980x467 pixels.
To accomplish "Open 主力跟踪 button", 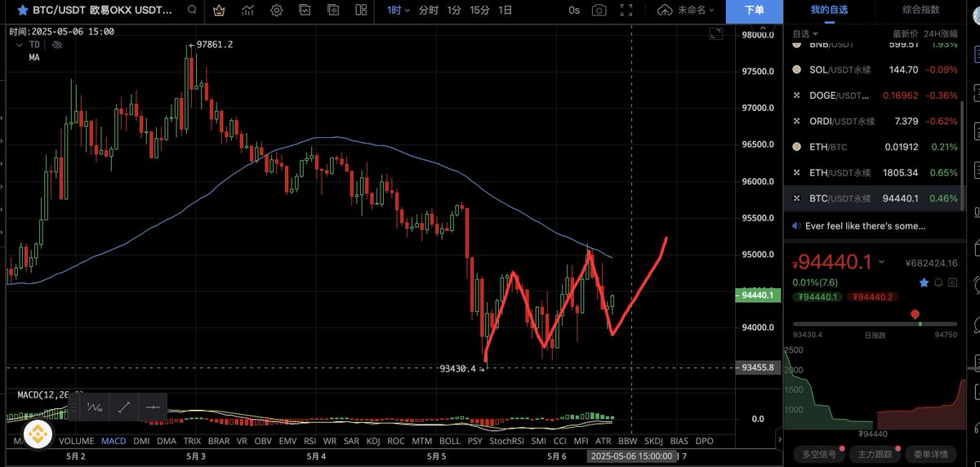I will (x=874, y=454).
